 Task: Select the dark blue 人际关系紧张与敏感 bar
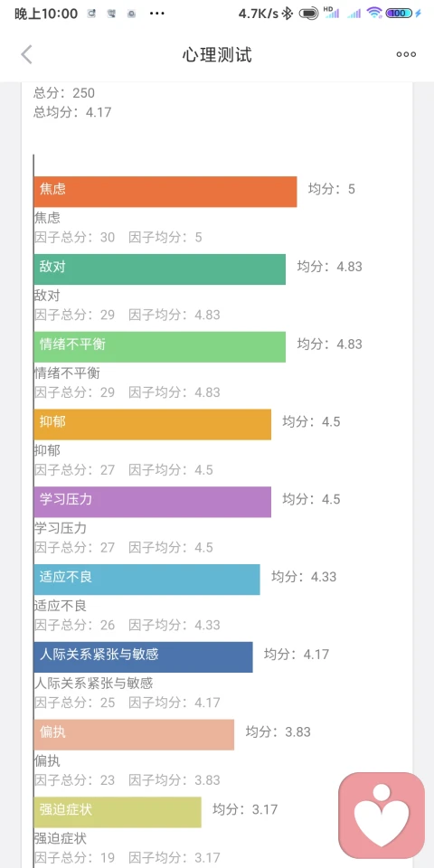pos(144,656)
